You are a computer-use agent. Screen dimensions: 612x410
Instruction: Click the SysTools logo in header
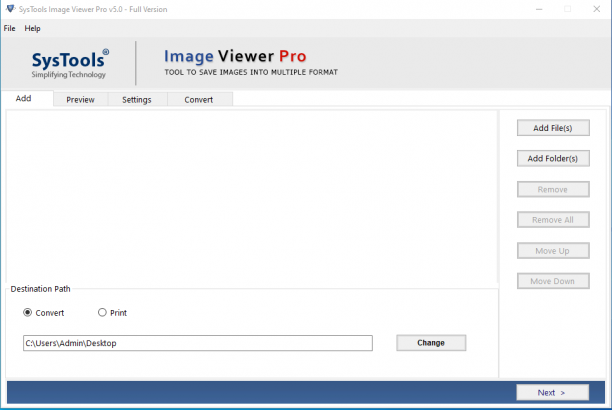coord(69,63)
